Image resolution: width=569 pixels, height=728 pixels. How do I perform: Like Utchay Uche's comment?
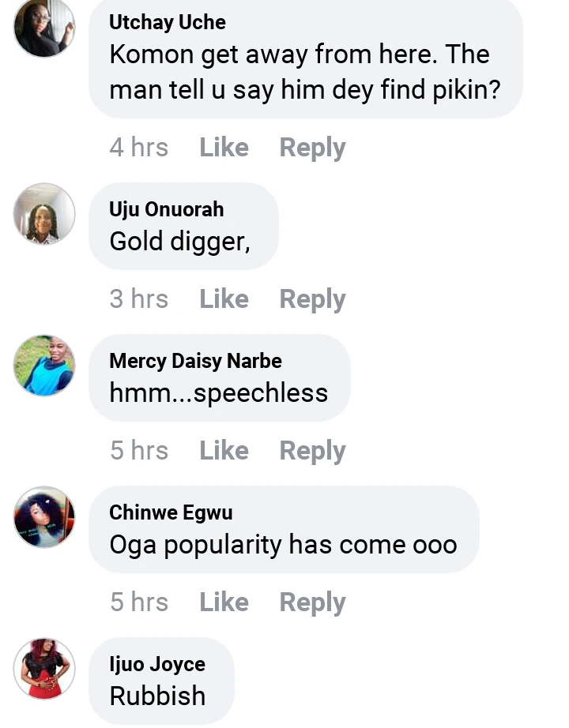click(224, 148)
